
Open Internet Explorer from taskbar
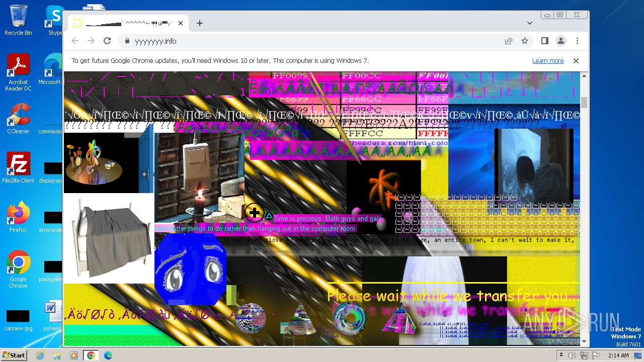(x=40, y=355)
